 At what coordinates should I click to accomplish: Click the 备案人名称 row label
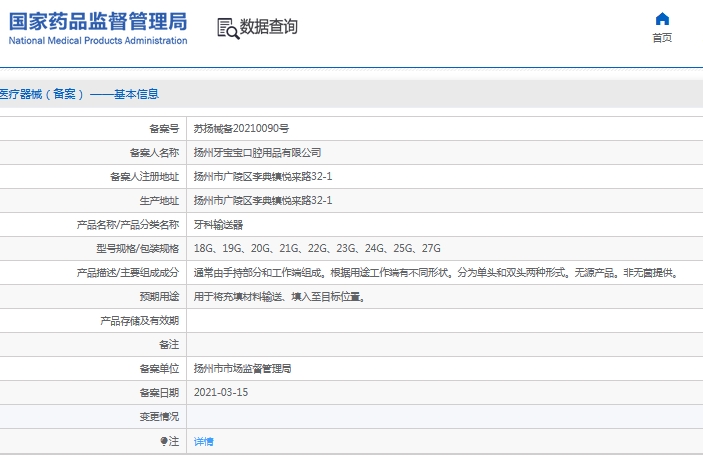coord(154,152)
